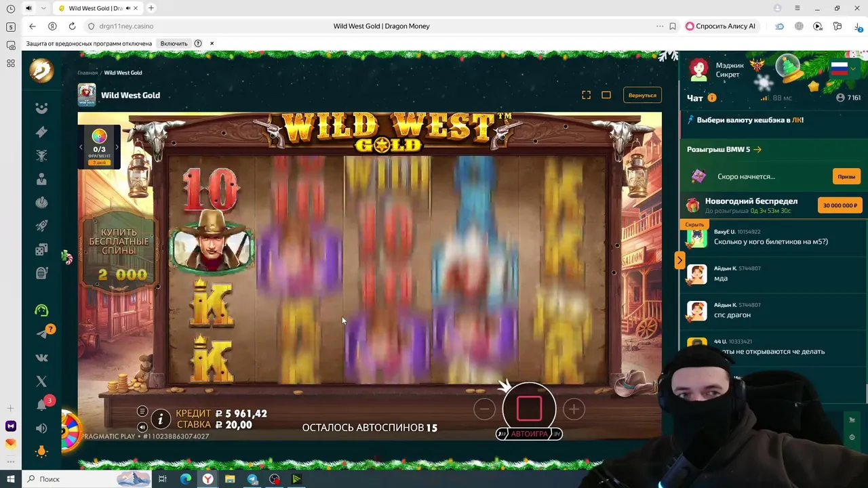Click the drgn11ney.casino address field

click(126, 26)
